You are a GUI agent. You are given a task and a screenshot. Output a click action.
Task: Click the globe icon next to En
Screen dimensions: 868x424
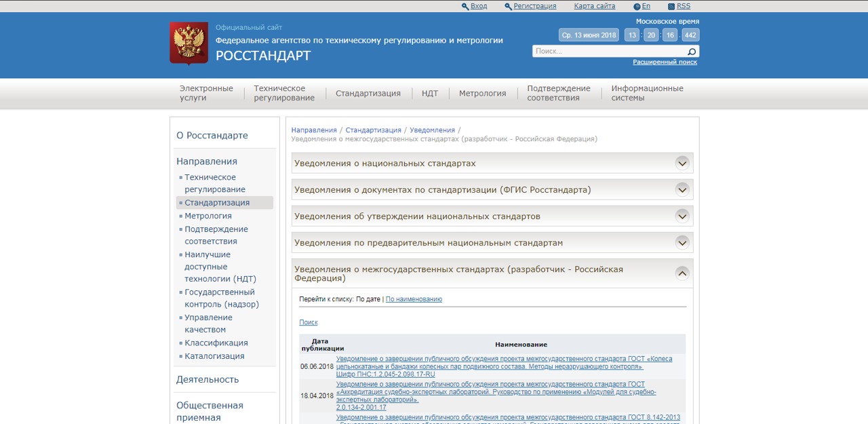click(x=637, y=6)
